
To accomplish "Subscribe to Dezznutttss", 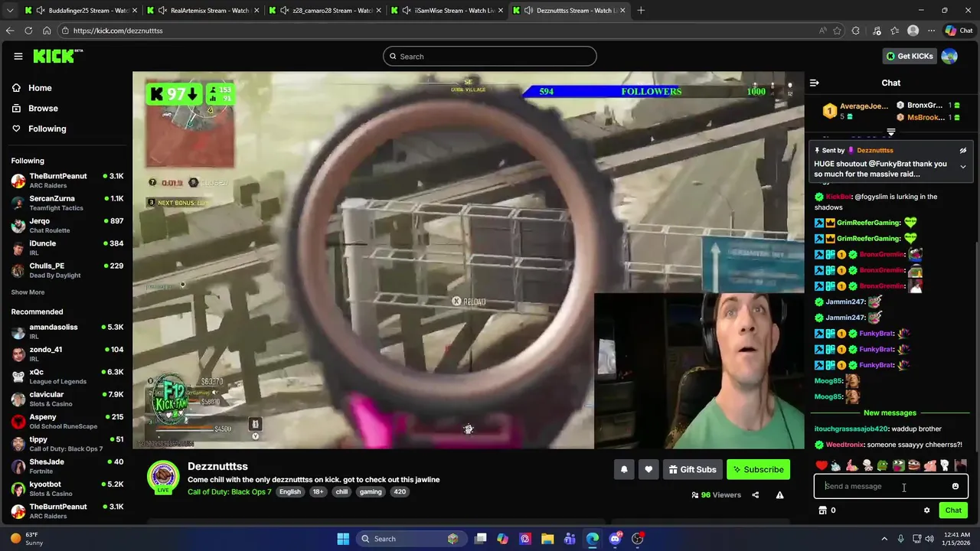I will tap(758, 470).
